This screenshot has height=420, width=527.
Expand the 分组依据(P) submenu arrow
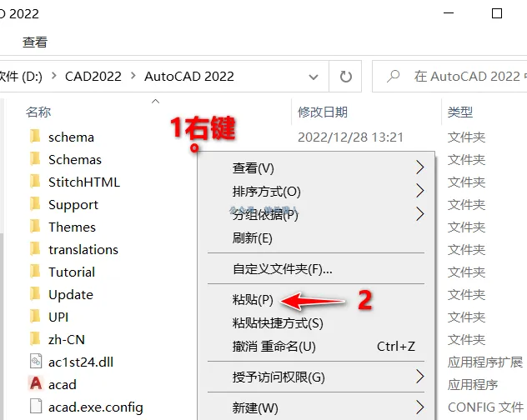(419, 213)
